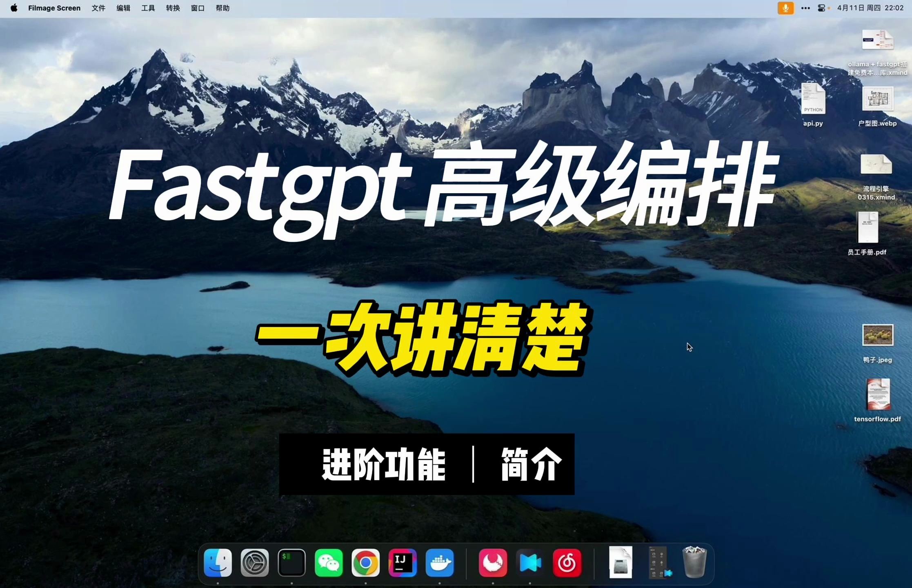This screenshot has height=588, width=912.
Task: Open the 文件 menu
Action: click(x=98, y=8)
